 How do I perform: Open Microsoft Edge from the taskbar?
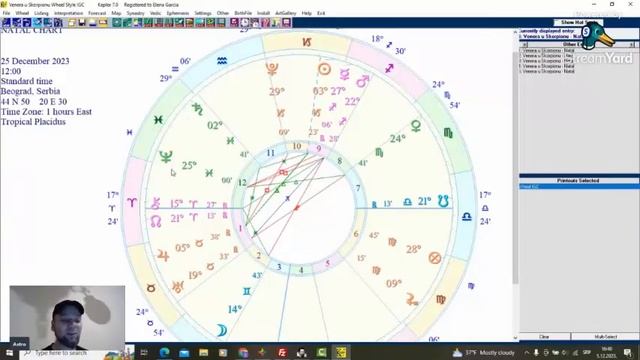(164, 353)
